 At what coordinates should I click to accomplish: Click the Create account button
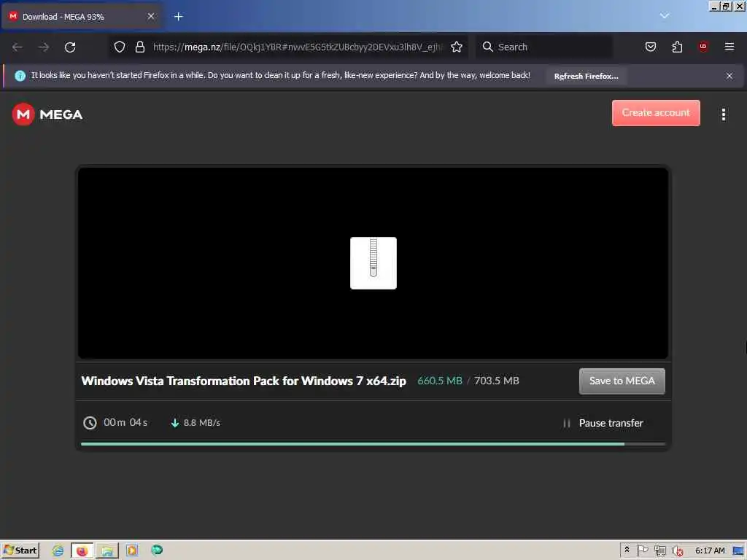pyautogui.click(x=656, y=113)
